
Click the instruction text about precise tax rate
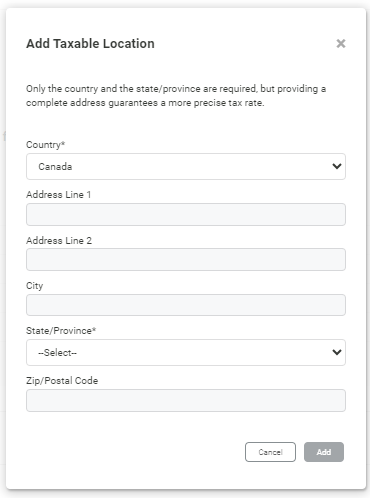point(176,96)
